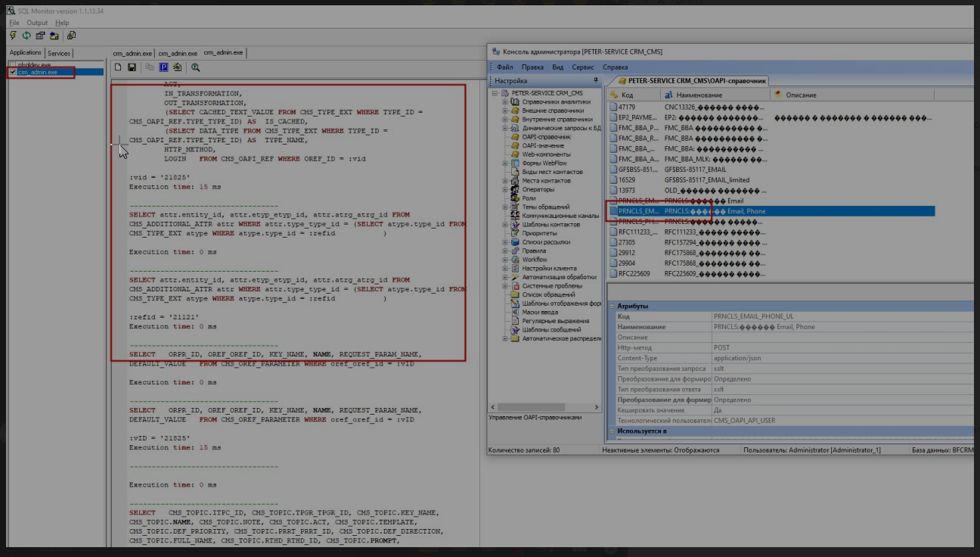Click the blue P toolbar icon
Viewport: 980px width, 557px height.
click(163, 67)
